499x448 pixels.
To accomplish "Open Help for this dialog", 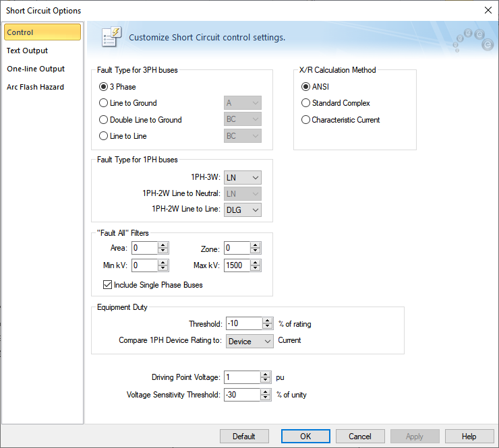I will (469, 436).
